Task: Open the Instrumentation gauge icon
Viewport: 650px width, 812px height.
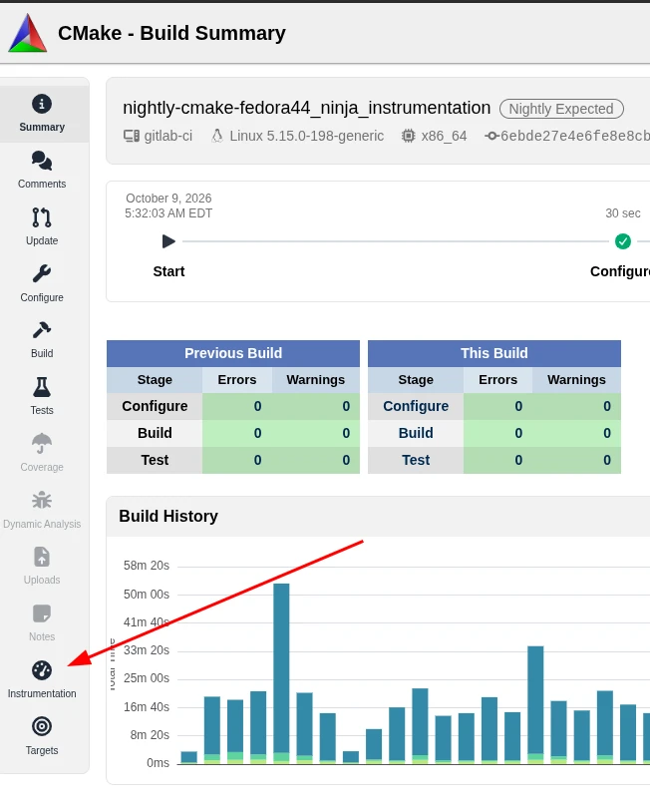Action: click(x=42, y=670)
